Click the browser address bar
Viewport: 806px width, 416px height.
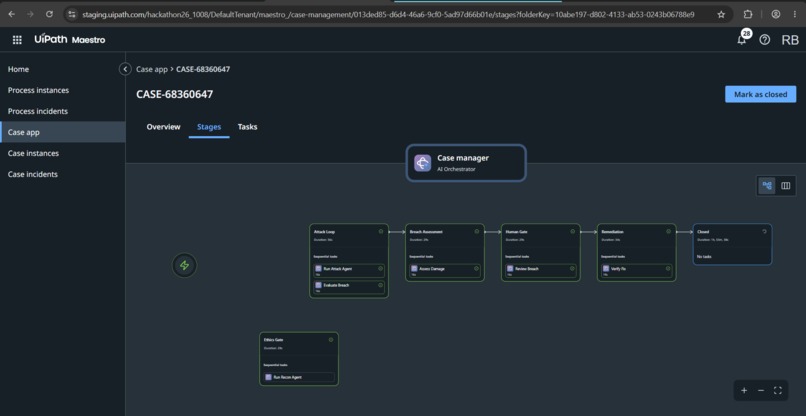(389, 14)
